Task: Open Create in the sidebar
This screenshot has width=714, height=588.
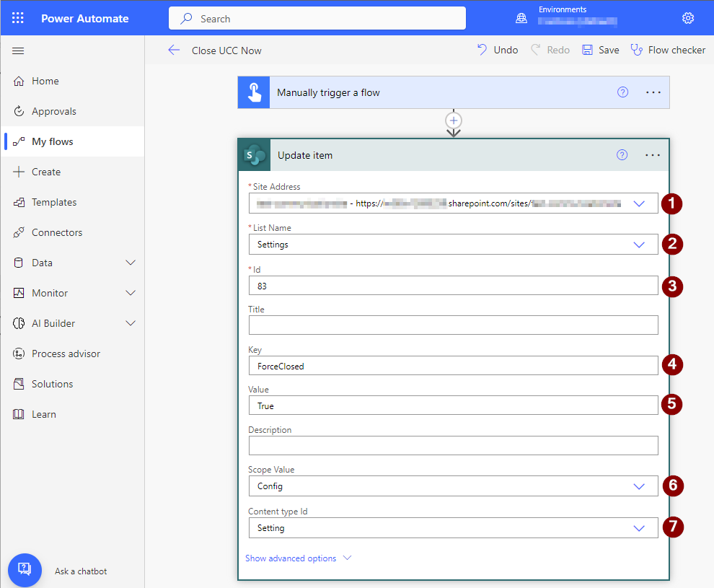Action: tap(73, 172)
